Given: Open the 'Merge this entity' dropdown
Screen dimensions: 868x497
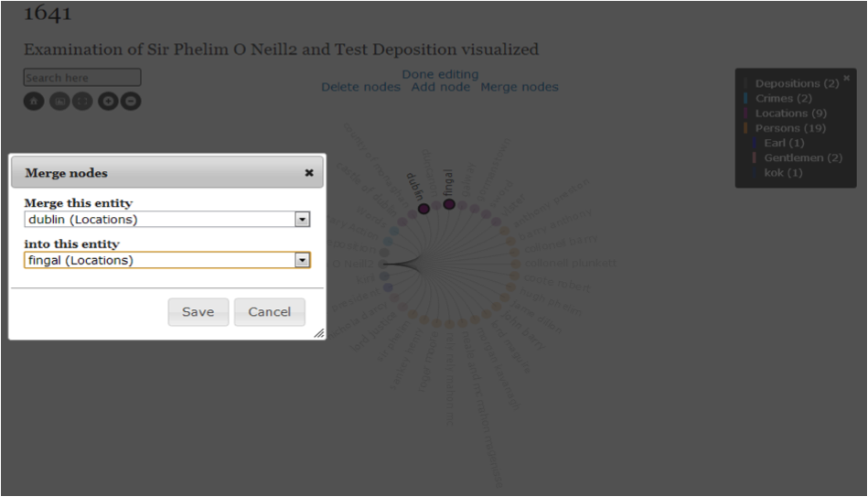Looking at the screenshot, I should pyautogui.click(x=302, y=220).
